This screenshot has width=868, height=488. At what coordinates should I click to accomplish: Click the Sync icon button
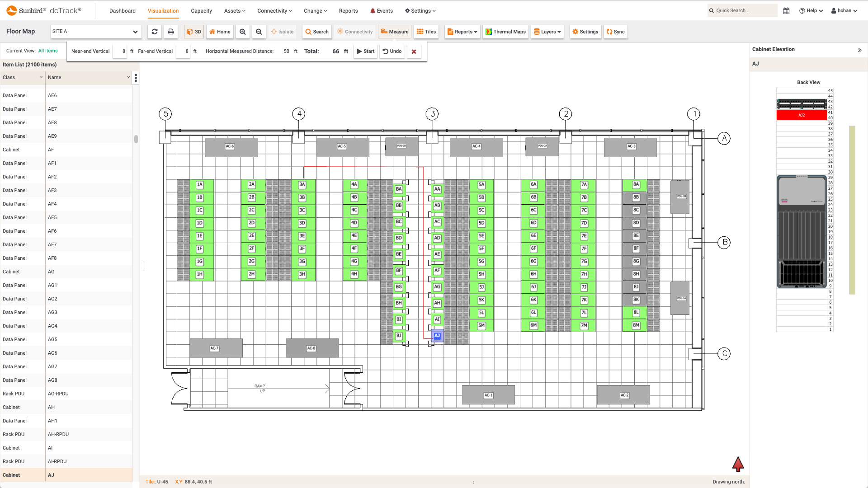click(616, 32)
